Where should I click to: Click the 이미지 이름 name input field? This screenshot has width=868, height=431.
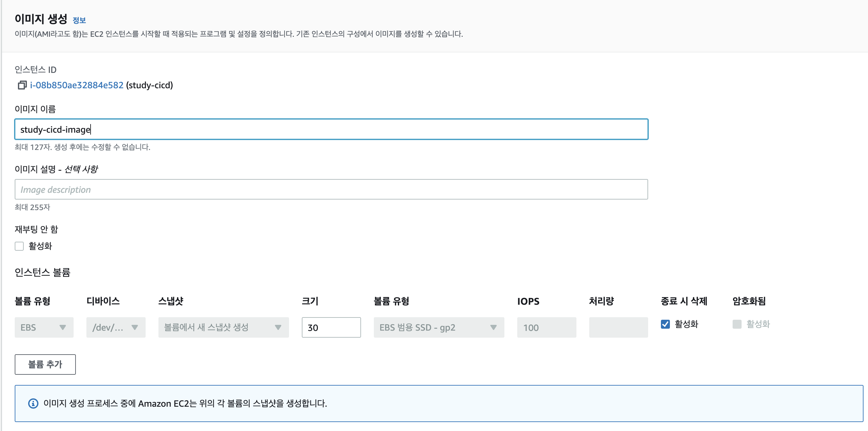click(331, 129)
